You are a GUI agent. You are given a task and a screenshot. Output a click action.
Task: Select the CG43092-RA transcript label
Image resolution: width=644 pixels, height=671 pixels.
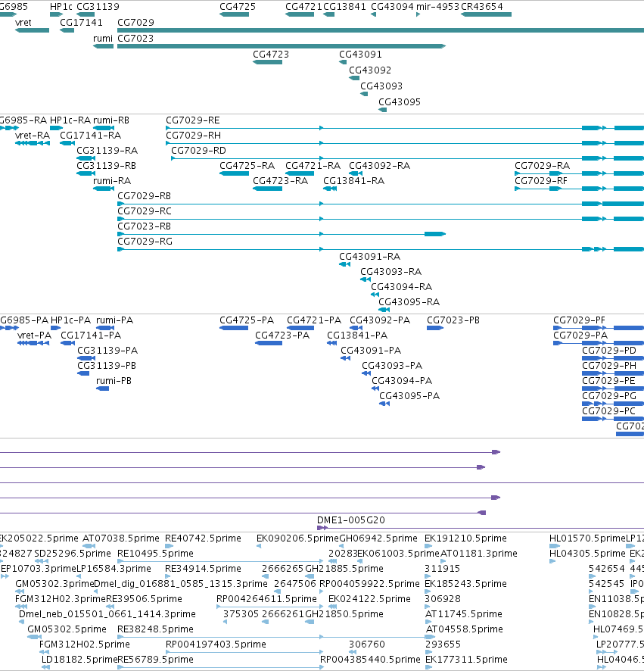(x=380, y=166)
